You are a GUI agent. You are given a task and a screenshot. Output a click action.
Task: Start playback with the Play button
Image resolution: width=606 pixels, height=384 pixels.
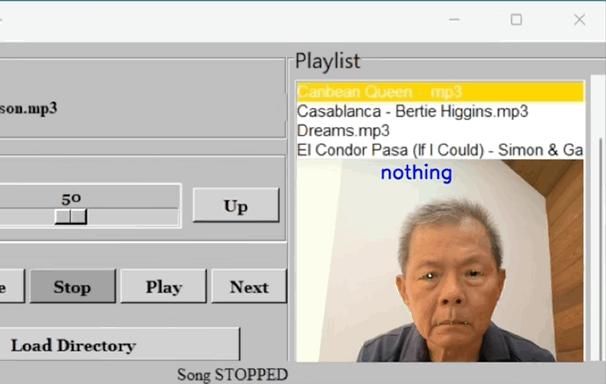163,286
